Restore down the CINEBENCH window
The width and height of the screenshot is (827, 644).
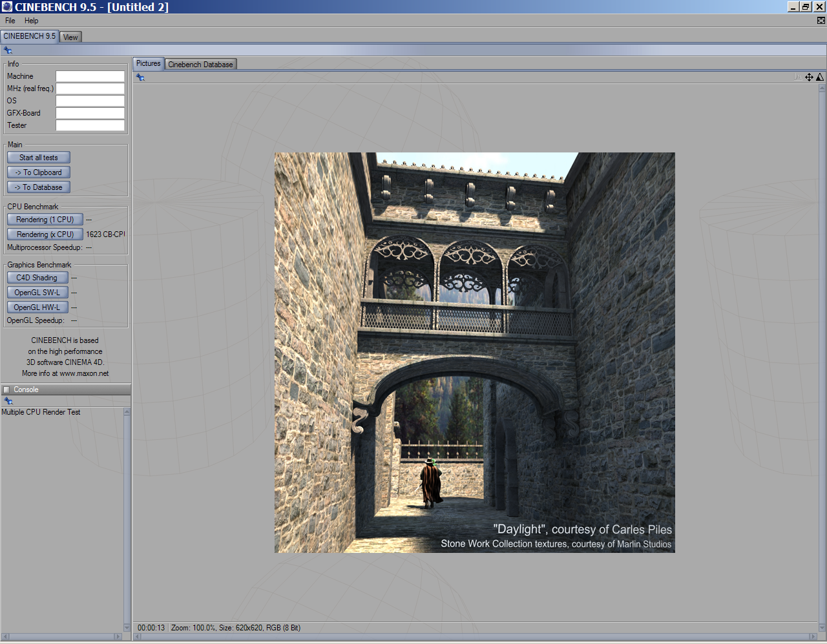(x=806, y=6)
